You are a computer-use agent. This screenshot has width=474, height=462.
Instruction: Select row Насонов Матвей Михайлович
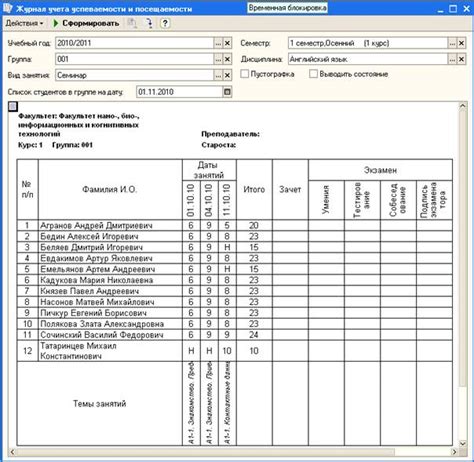[235, 302]
